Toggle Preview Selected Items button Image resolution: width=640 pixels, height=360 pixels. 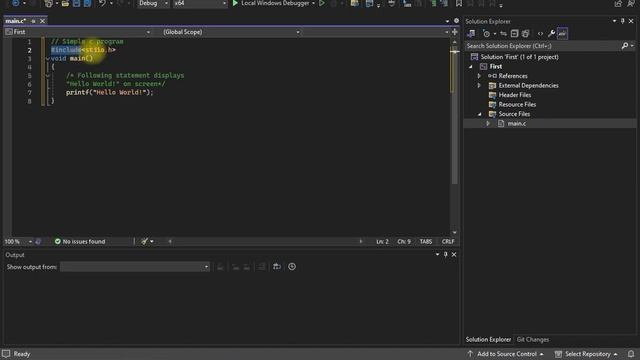point(562,33)
